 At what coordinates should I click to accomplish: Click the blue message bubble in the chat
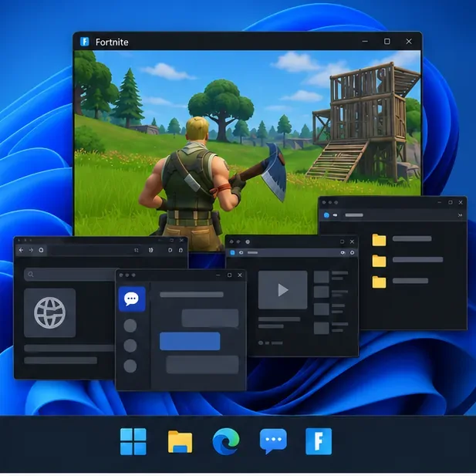click(190, 341)
